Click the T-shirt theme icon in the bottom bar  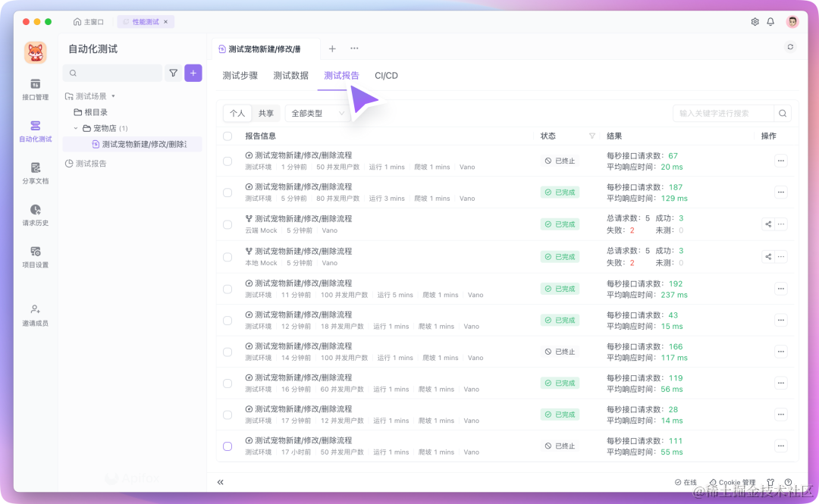[x=770, y=482]
